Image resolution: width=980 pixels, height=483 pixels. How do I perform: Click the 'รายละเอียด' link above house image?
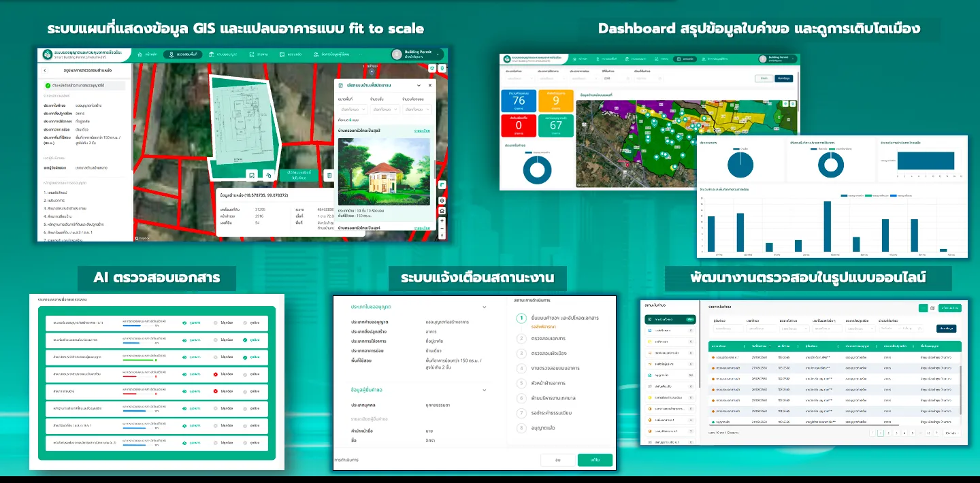422,131
